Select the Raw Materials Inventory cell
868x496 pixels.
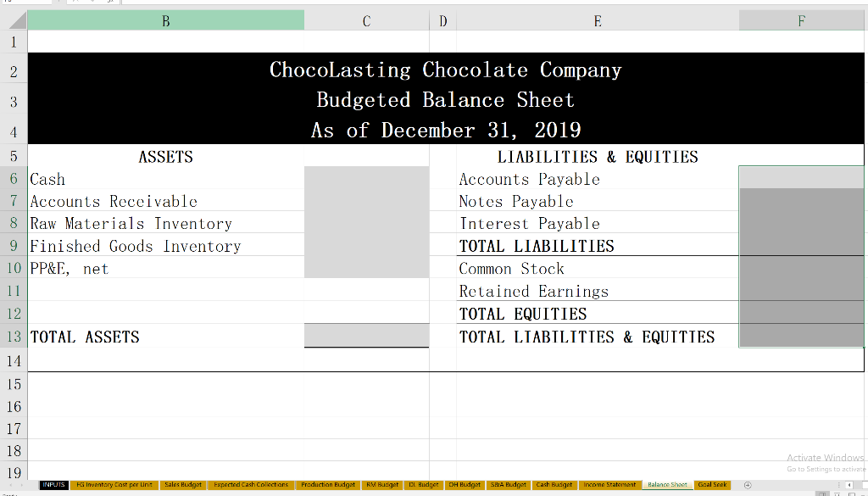point(165,223)
